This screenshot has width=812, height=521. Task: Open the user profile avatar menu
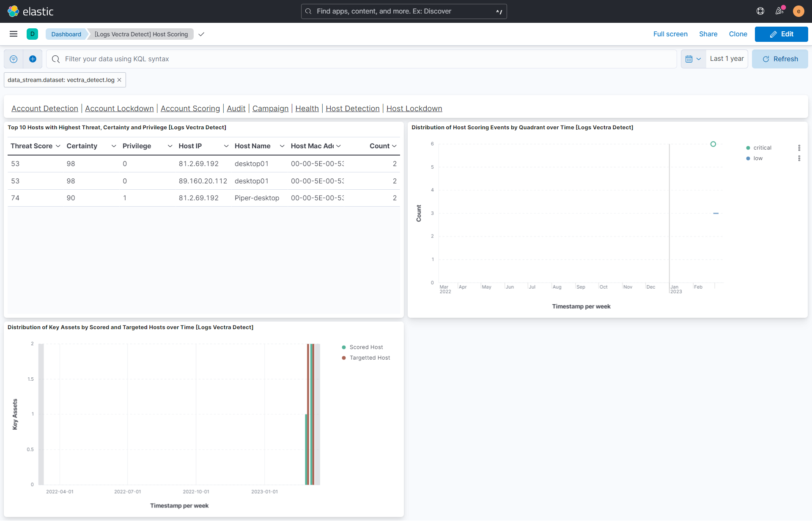(x=798, y=11)
